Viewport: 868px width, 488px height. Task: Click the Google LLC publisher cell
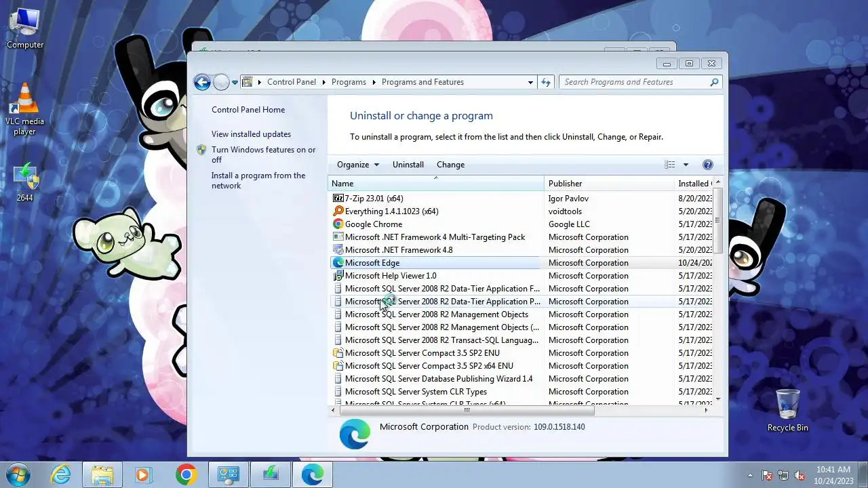(569, 224)
